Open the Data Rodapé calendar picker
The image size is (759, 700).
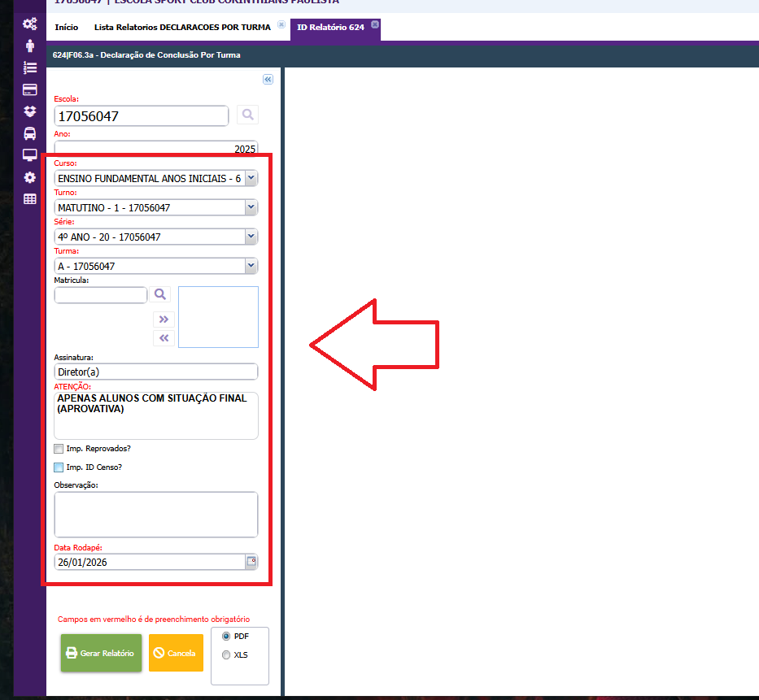(x=251, y=562)
